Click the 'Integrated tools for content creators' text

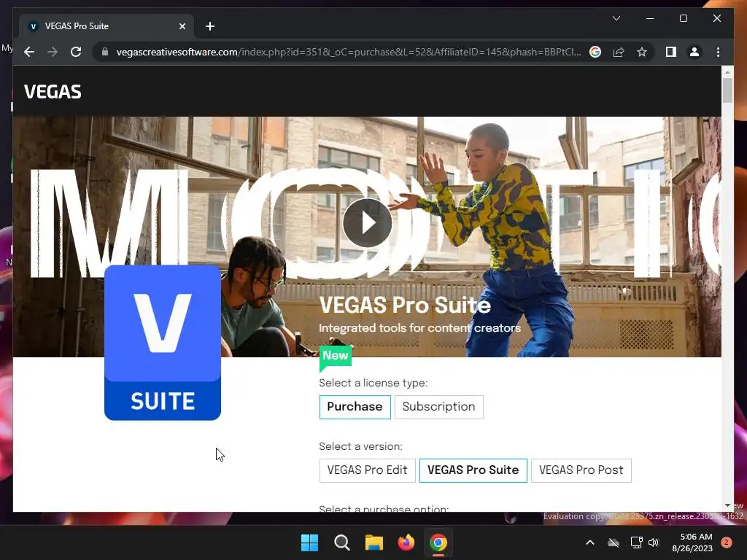(419, 328)
